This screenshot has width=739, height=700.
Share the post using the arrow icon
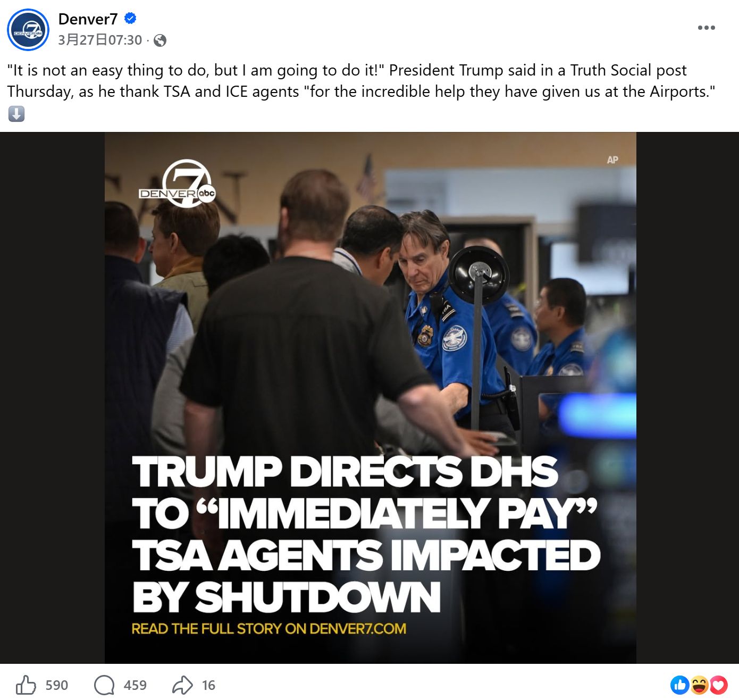click(x=182, y=685)
